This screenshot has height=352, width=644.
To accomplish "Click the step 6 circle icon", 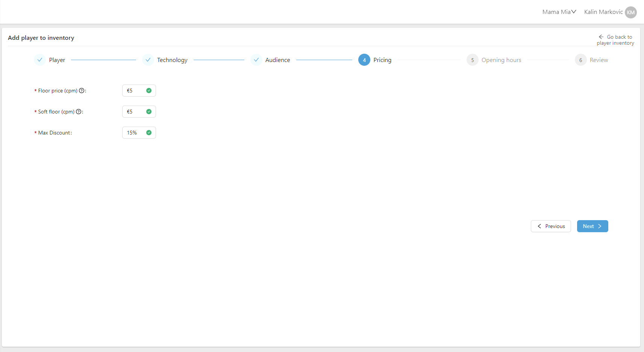I will (581, 60).
